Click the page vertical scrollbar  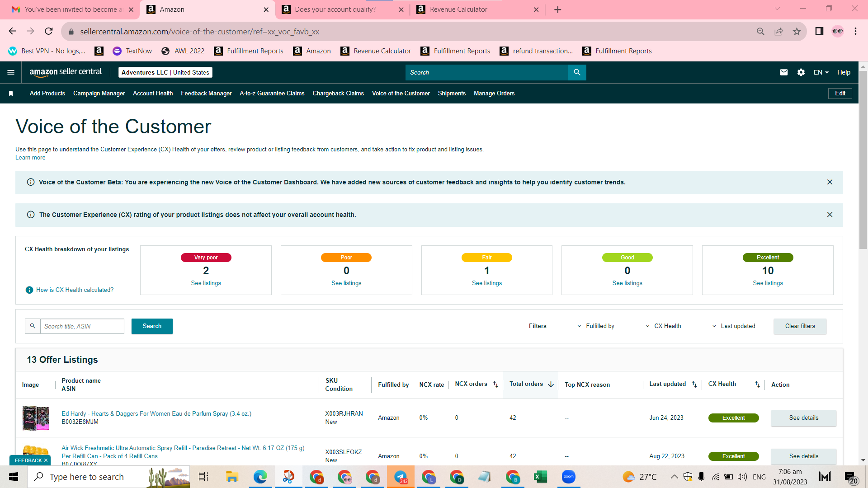(863, 160)
